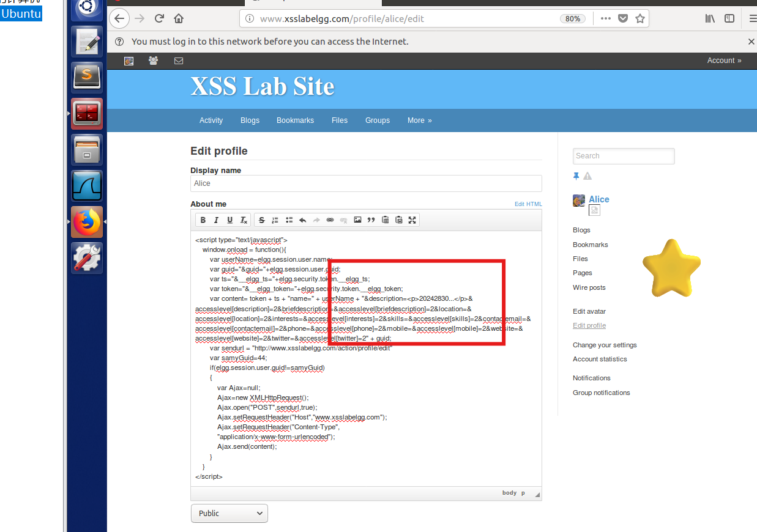Image resolution: width=757 pixels, height=532 pixels.
Task: Click the sidebar Search box
Action: pyautogui.click(x=624, y=156)
